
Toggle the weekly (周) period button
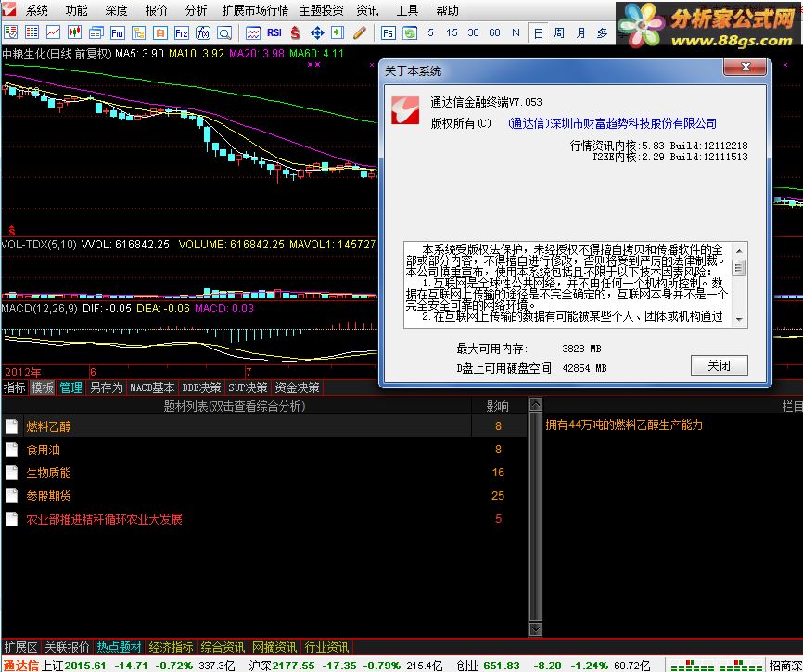click(x=559, y=32)
